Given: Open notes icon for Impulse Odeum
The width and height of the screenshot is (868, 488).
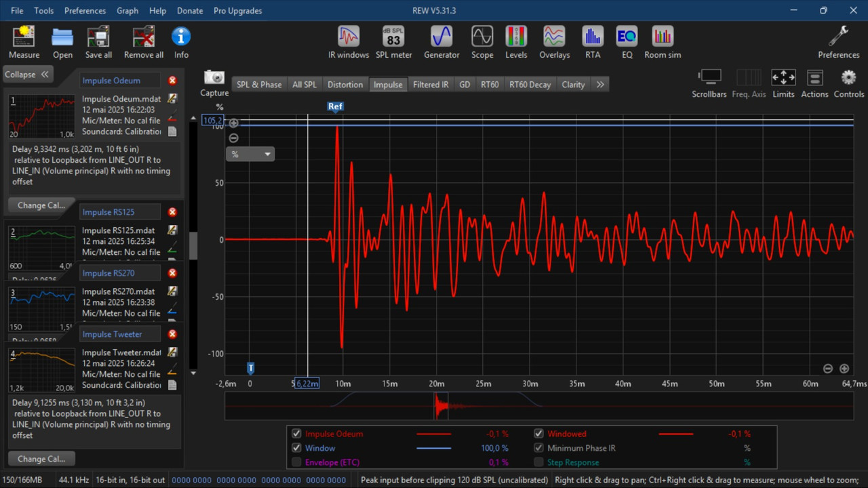Looking at the screenshot, I should tap(172, 131).
